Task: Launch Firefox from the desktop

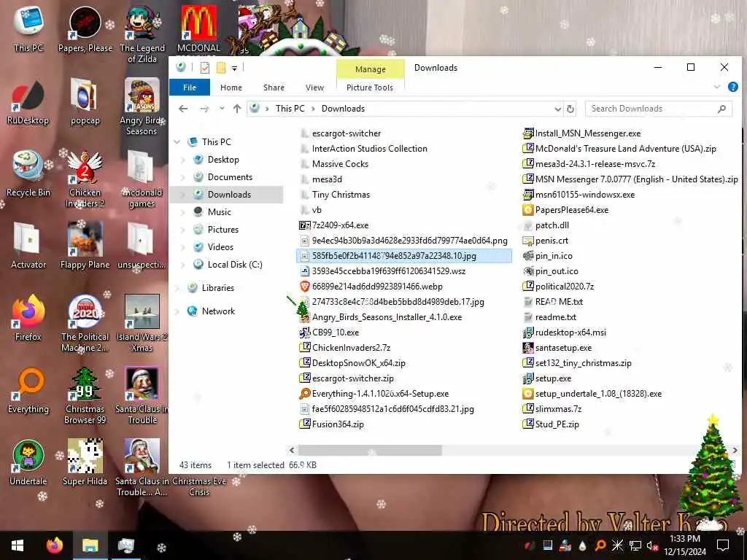Action: [28, 319]
